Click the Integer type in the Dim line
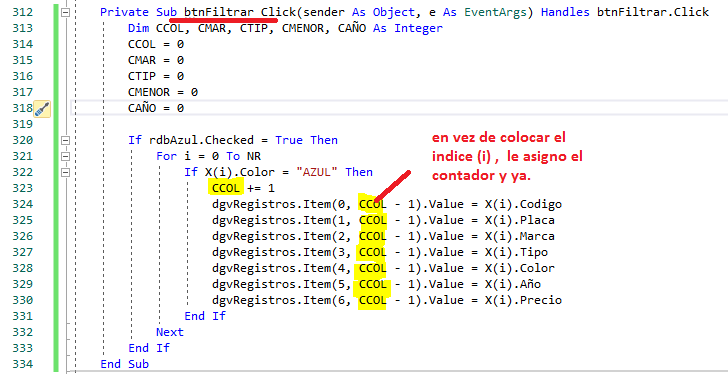728x374 pixels. pos(418,28)
